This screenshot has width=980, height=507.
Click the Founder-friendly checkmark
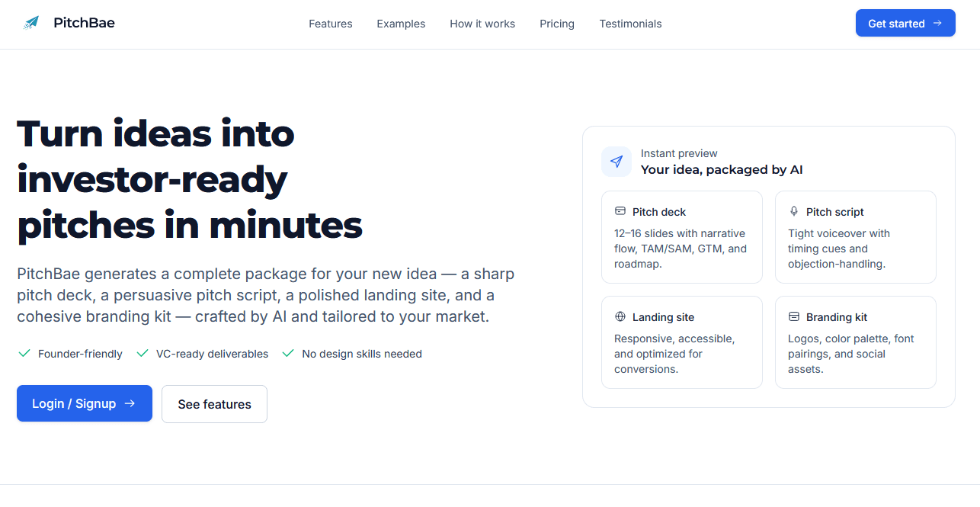pyautogui.click(x=24, y=353)
